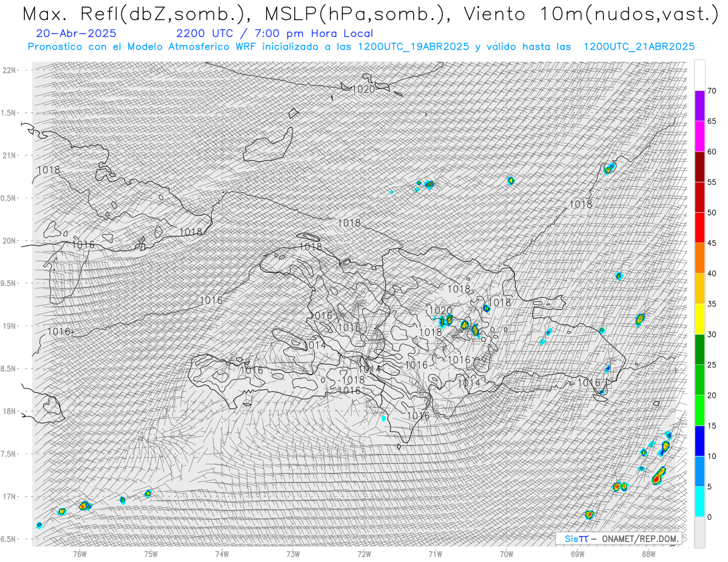This screenshot has height=562, width=728.
Task: Select the orange 40–45 dBZ legend band
Action: point(699,258)
